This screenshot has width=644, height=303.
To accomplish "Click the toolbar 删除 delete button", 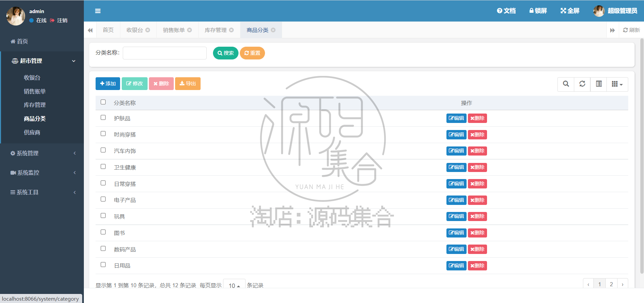I will [161, 84].
